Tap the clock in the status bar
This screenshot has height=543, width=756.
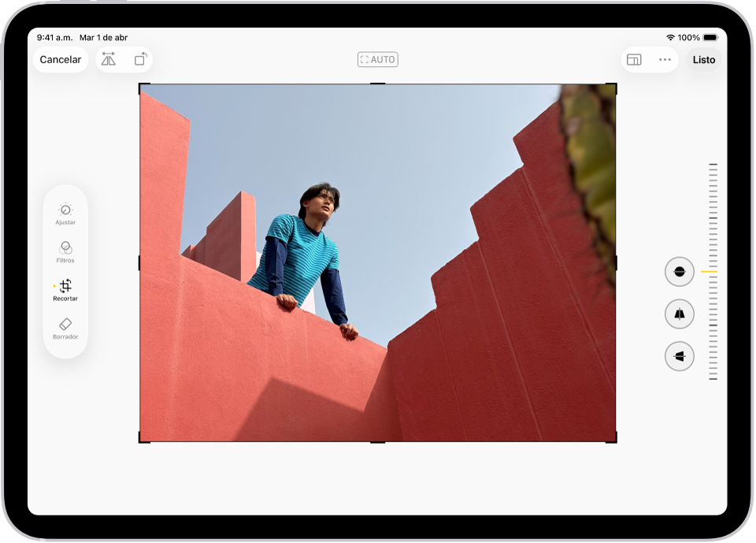(54, 37)
